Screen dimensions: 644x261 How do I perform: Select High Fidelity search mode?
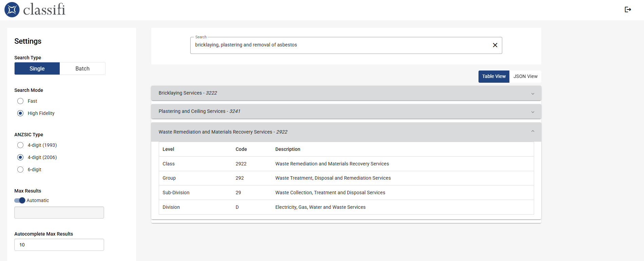pos(20,113)
